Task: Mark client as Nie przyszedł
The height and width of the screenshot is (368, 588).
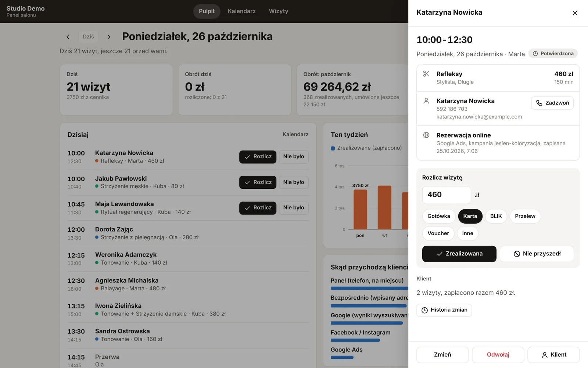Action: pos(537,254)
